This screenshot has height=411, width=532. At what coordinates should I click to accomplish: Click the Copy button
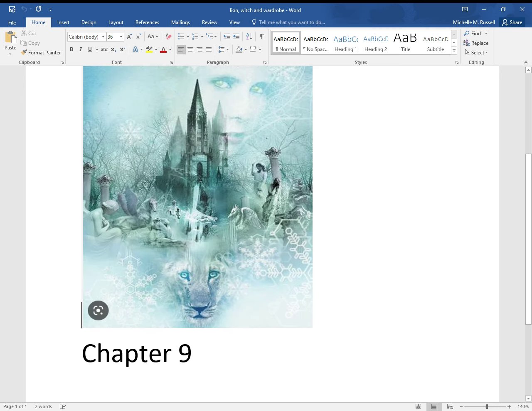(x=30, y=43)
